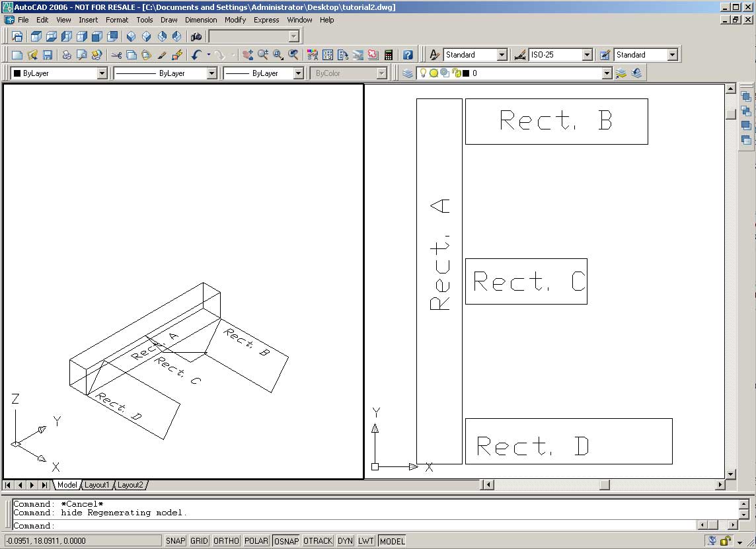This screenshot has width=756, height=549.
Task: Click the Cut scissors icon
Action: [x=116, y=55]
